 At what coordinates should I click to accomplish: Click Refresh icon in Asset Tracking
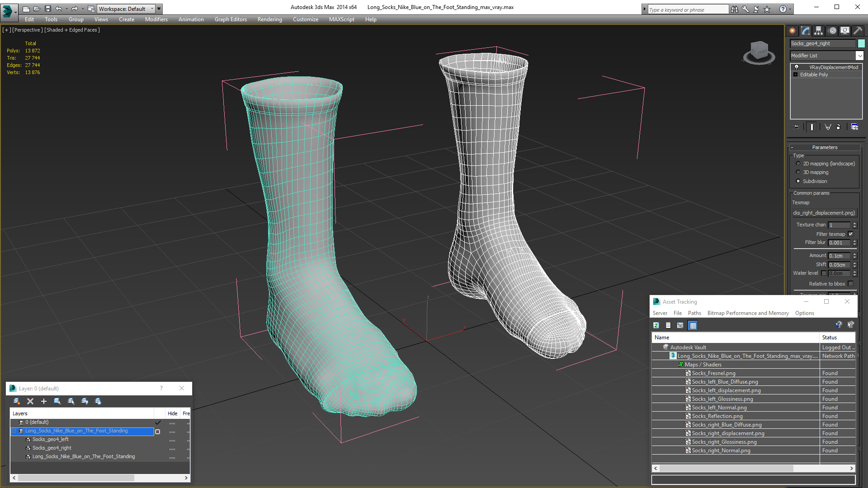coord(656,325)
